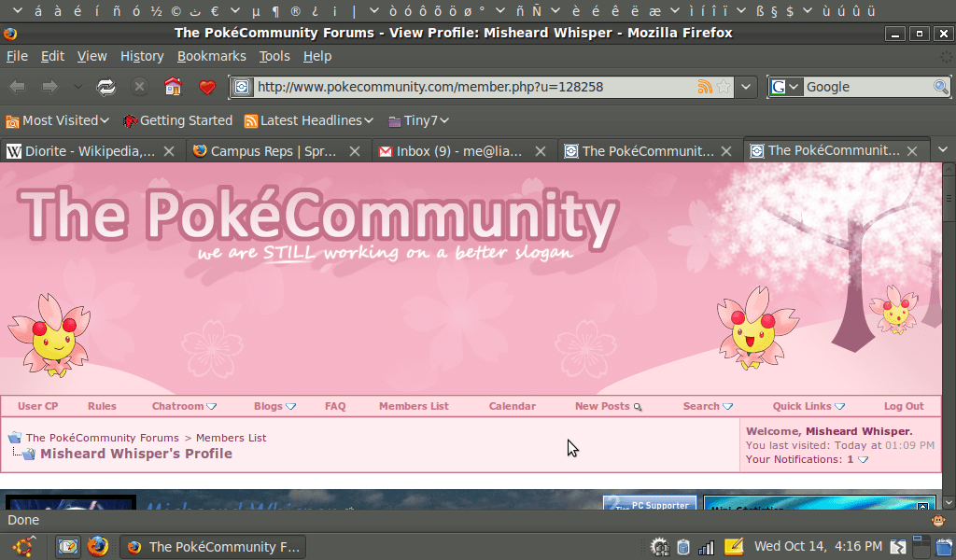Open the Edit menu
Viewport: 956px width, 560px height.
tap(52, 56)
